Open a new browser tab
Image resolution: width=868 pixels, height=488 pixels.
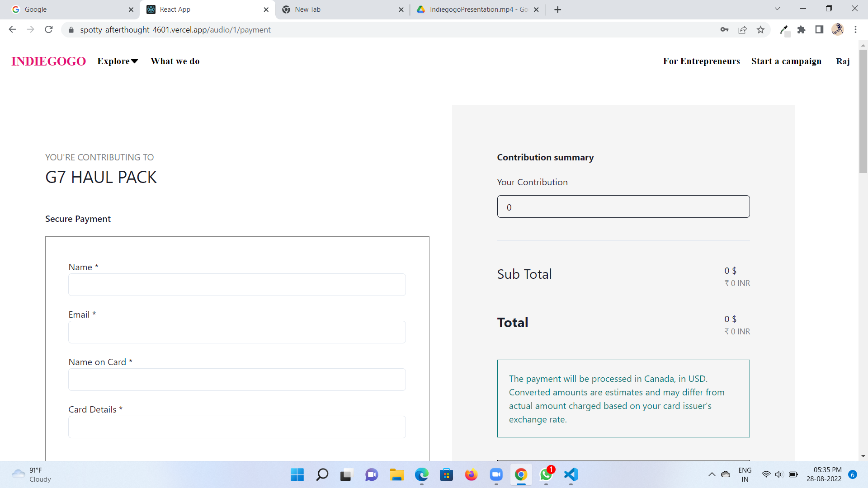point(557,9)
